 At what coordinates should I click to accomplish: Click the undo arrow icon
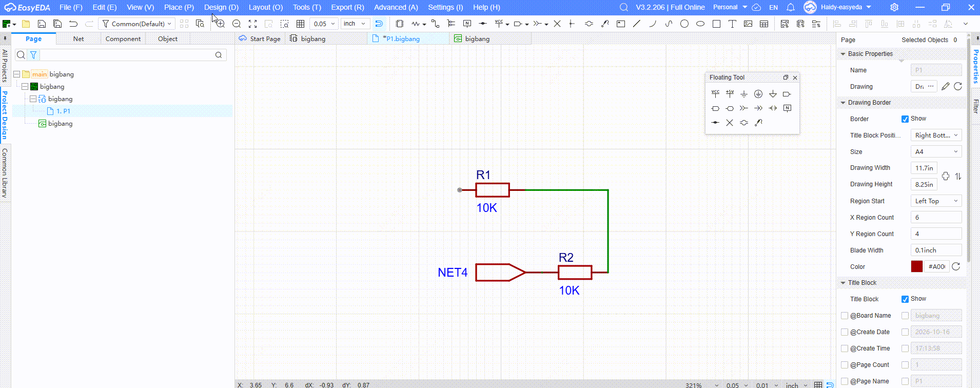[73, 24]
